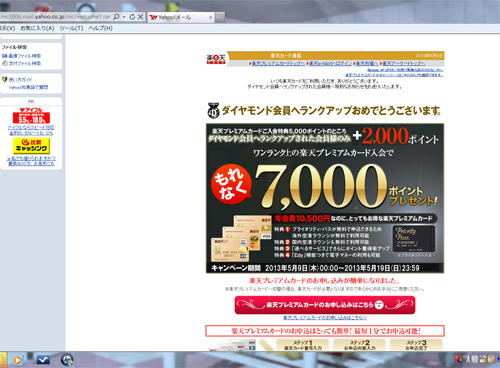Click the search magnifier in the address bar

tap(116, 17)
